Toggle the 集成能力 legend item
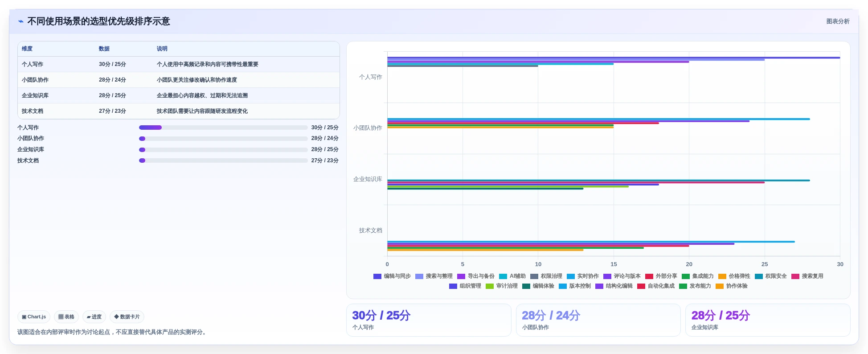The image size is (868, 354). point(698,276)
